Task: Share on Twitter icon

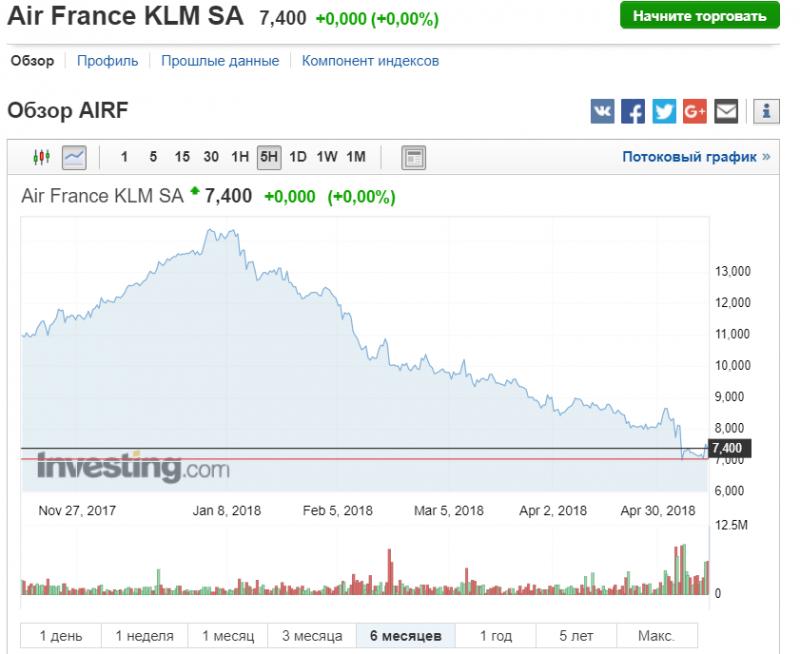Action: (664, 111)
